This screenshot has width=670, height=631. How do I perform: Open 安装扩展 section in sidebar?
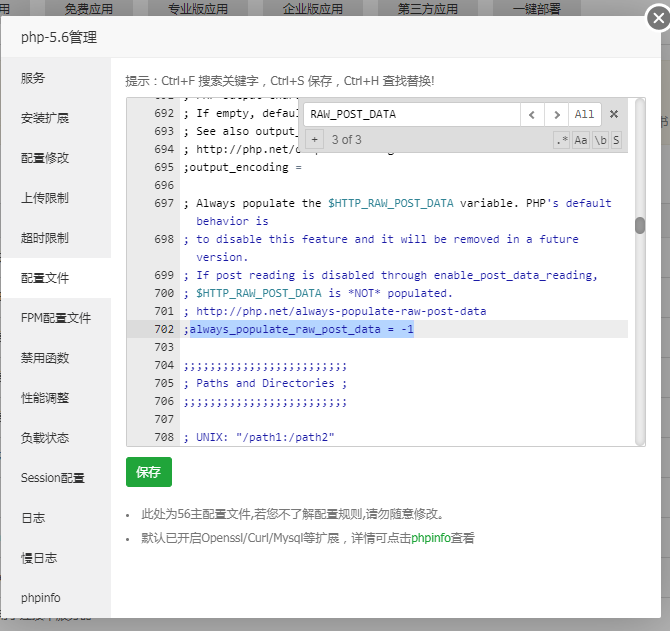56,118
